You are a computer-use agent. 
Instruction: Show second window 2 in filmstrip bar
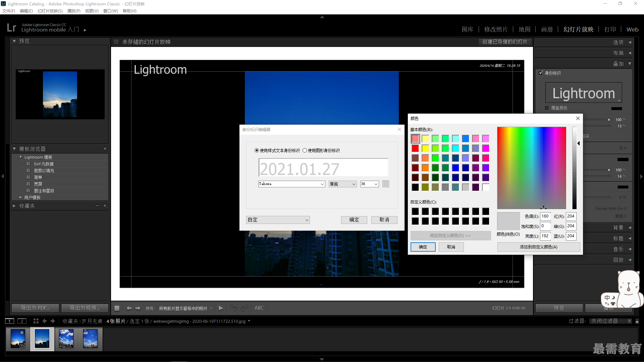coord(22,321)
